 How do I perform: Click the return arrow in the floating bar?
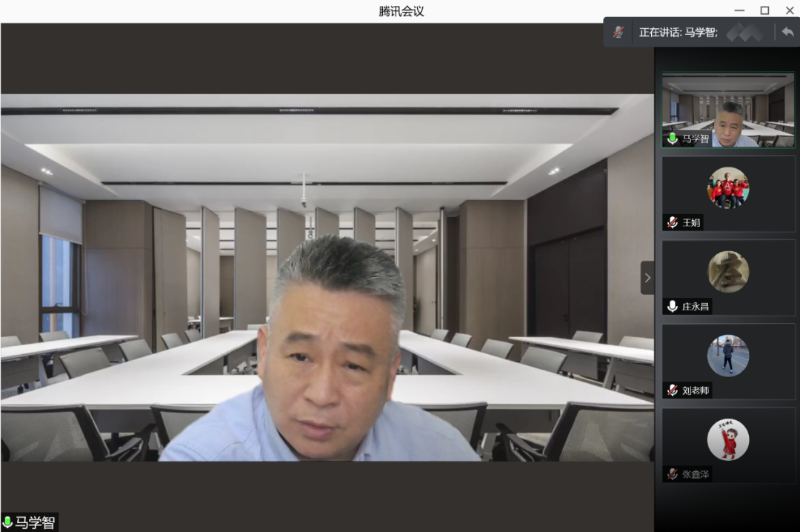click(787, 33)
